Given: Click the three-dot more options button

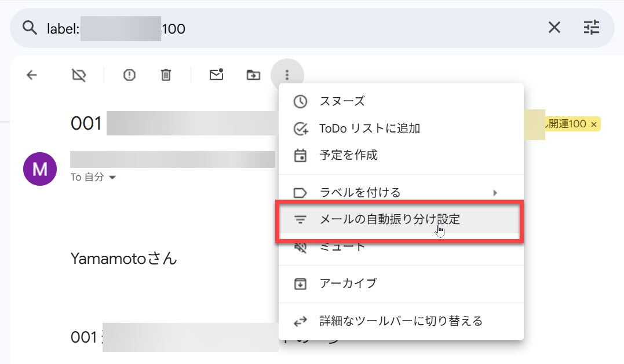Looking at the screenshot, I should pyautogui.click(x=287, y=75).
